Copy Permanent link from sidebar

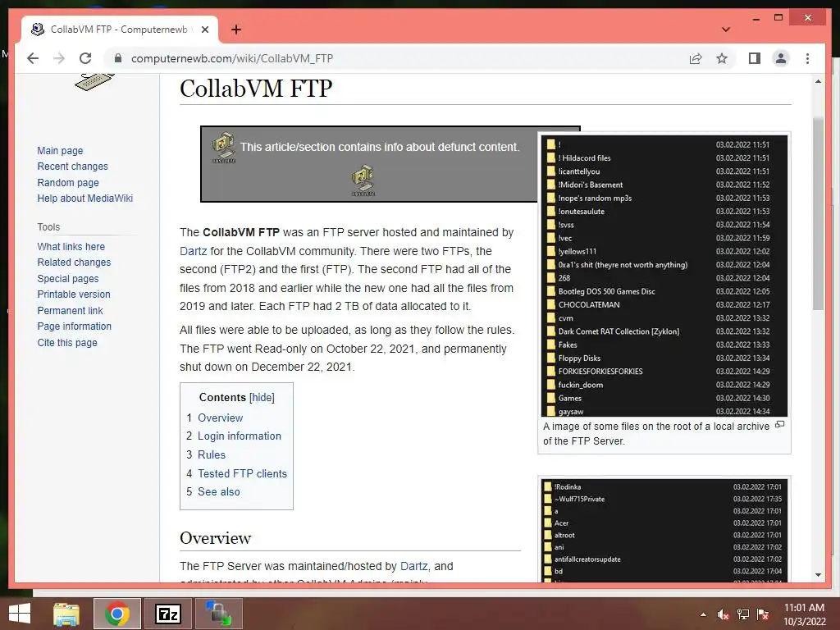(x=70, y=311)
